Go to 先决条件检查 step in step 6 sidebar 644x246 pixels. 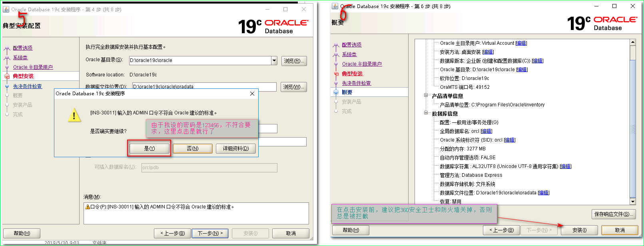(x=356, y=83)
